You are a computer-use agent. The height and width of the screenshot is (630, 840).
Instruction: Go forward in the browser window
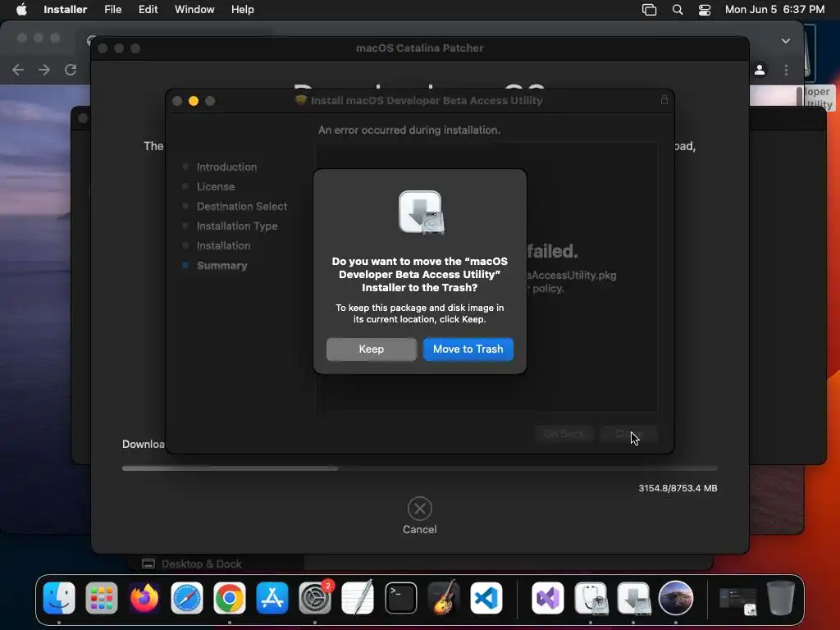[x=44, y=70]
